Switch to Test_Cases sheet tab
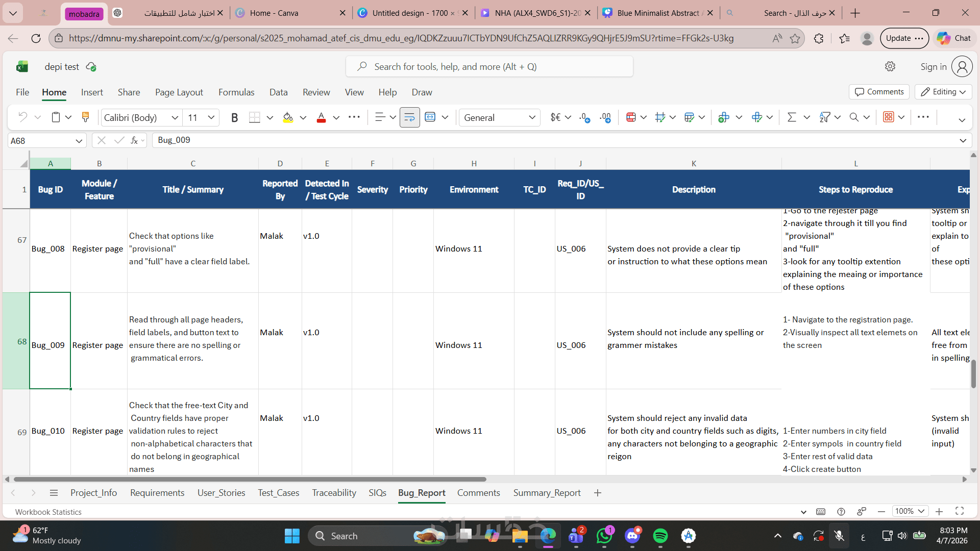The height and width of the screenshot is (551, 980). coord(278,493)
